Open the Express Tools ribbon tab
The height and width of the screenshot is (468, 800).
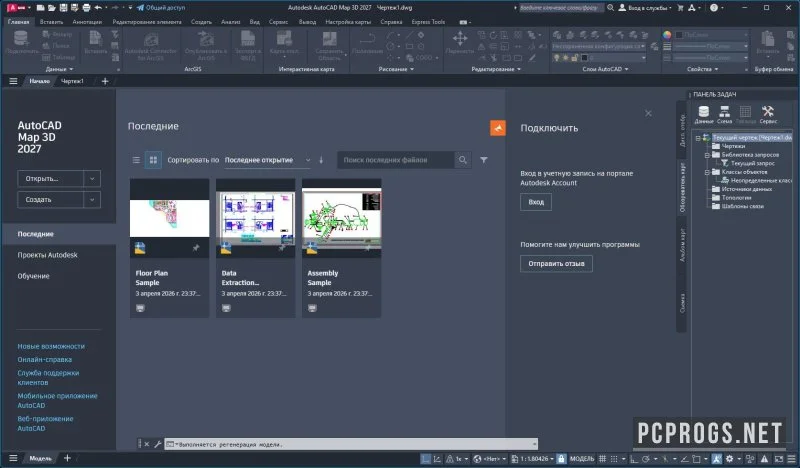[428, 22]
